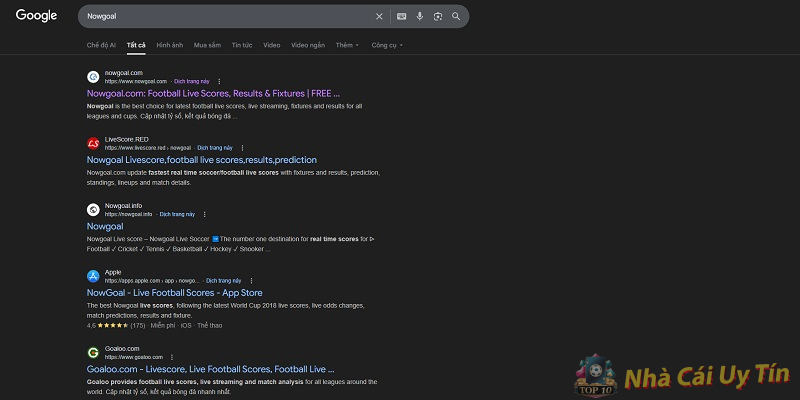Click the Apple App Store favicon
Image resolution: width=800 pixels, height=400 pixels.
click(x=93, y=276)
